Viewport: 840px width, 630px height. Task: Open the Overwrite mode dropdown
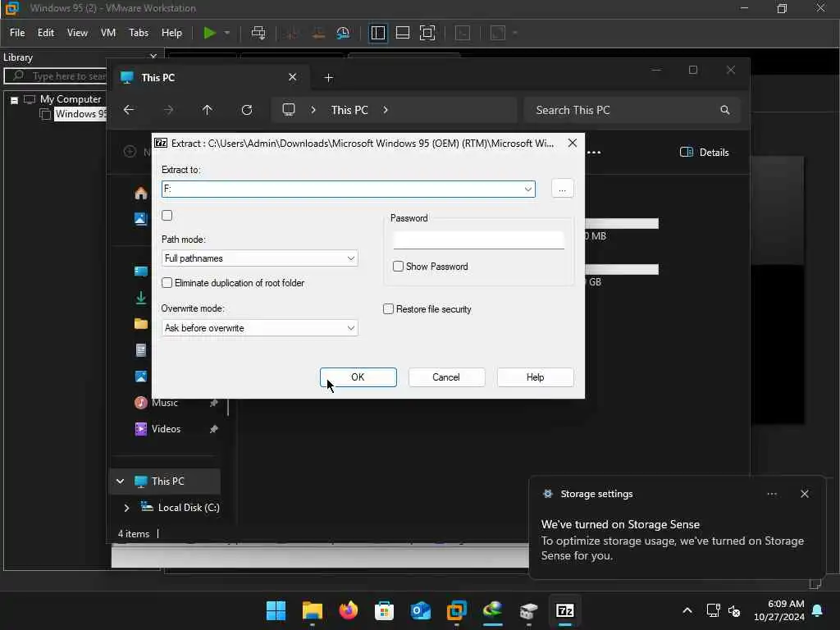coord(259,328)
